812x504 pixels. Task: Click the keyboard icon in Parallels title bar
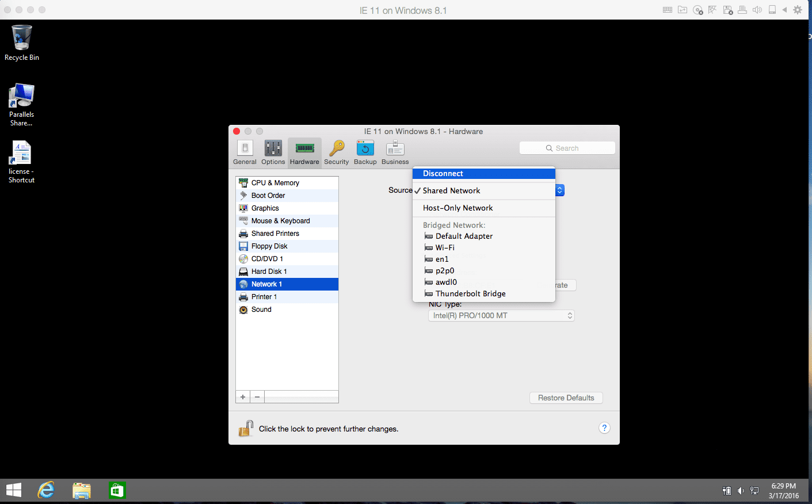click(668, 10)
